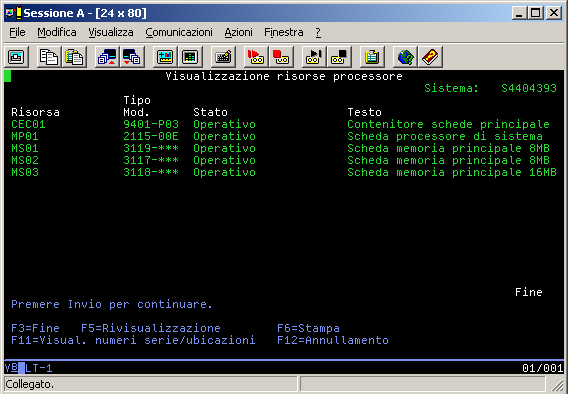Click the Receive File from Host icon
This screenshot has height=394, width=568.
(132, 57)
